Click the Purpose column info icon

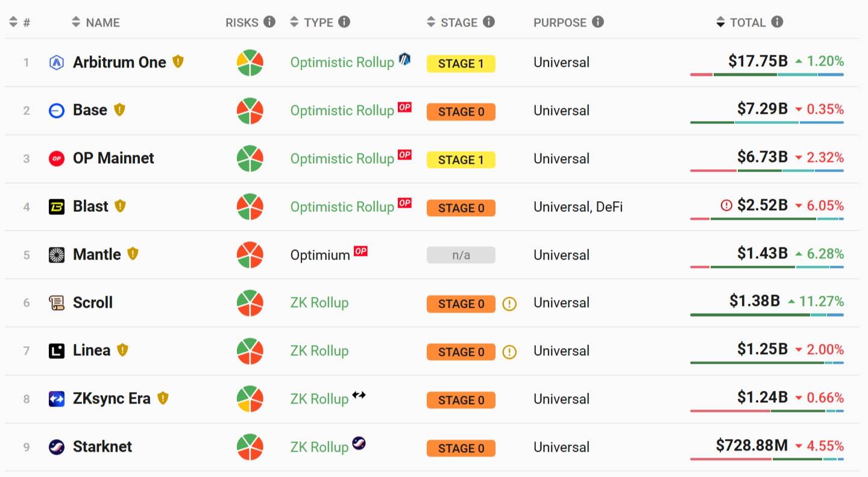click(x=597, y=22)
